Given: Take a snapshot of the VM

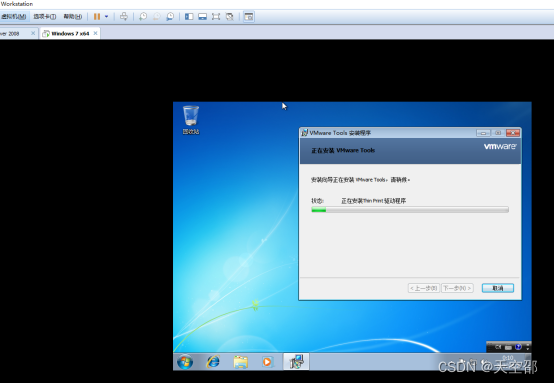Looking at the screenshot, I should 143,17.
